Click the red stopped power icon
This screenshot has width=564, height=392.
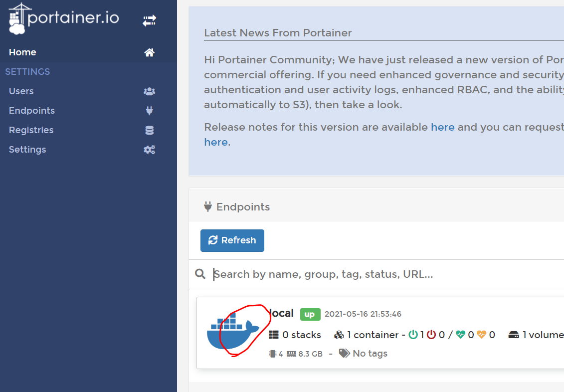431,335
